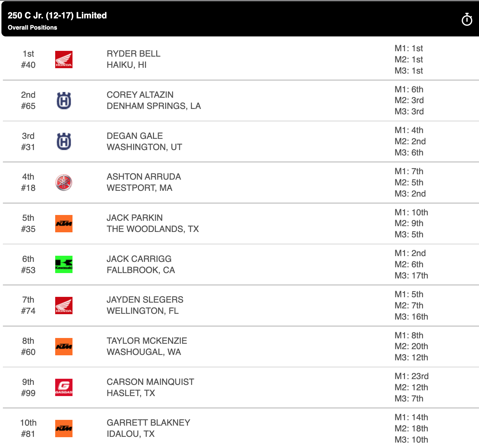Select the Degan Gale rider name

[x=135, y=136]
